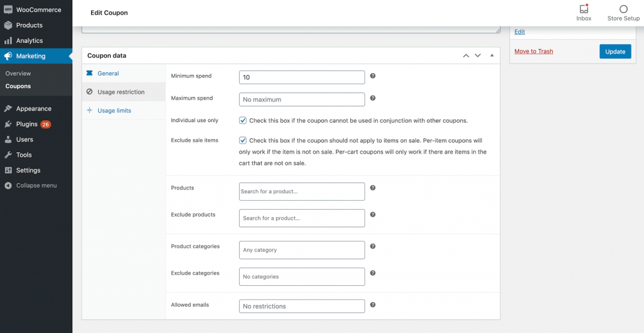This screenshot has width=644, height=333.
Task: Uncheck the Individual use only checkbox
Action: tap(243, 120)
